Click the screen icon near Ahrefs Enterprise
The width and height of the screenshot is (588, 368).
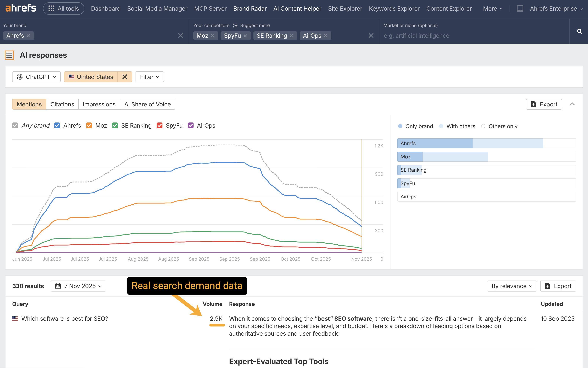point(520,8)
